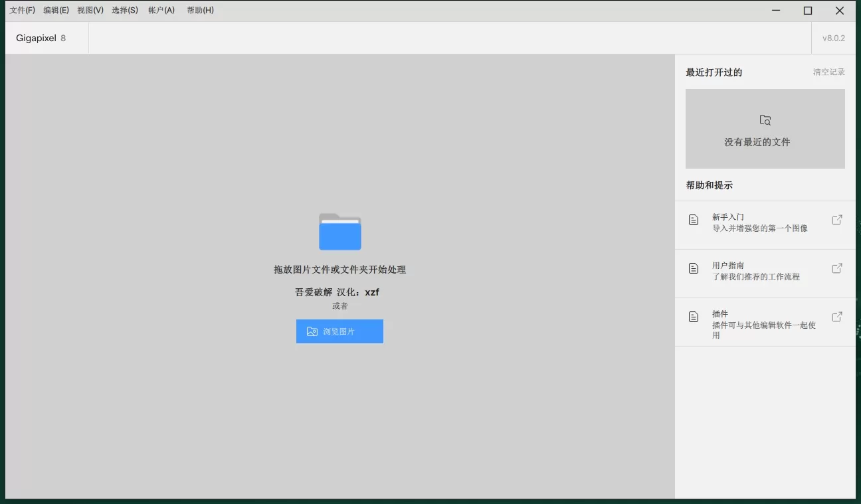Open 用户指南 via its external link icon
The height and width of the screenshot is (504, 861).
(837, 268)
